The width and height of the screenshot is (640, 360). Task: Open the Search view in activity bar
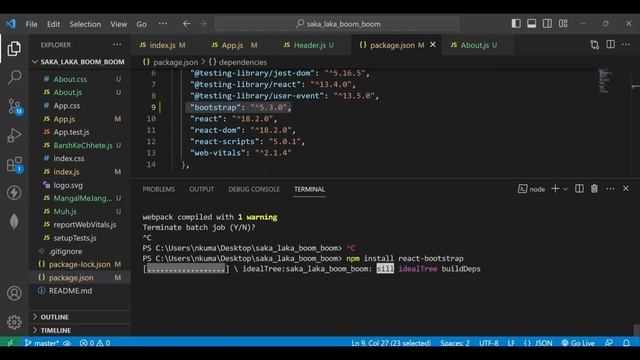[14, 77]
